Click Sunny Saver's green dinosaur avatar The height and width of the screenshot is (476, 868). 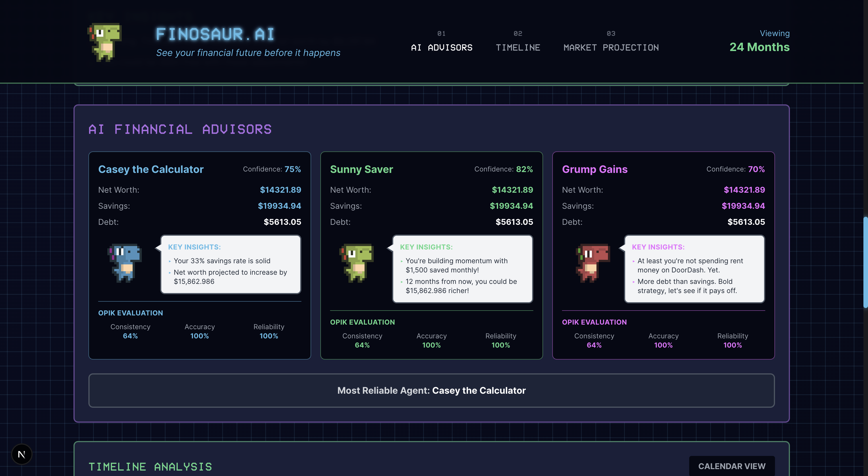357,263
